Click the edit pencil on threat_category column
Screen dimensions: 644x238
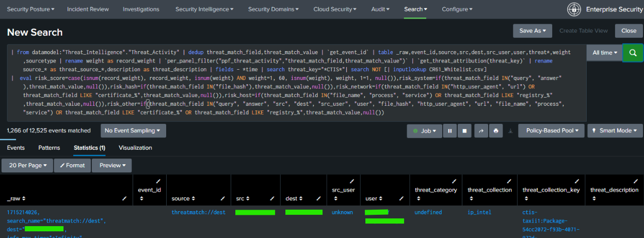tap(455, 181)
